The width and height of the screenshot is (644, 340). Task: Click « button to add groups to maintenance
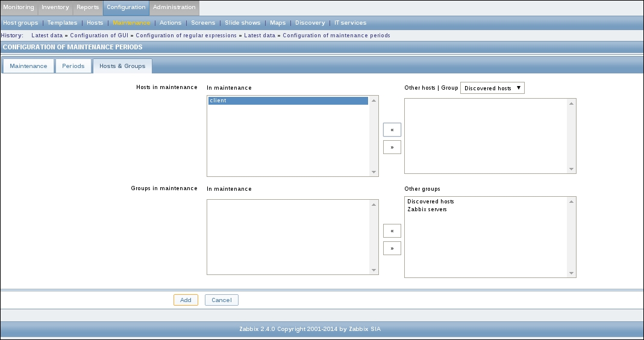[392, 230]
